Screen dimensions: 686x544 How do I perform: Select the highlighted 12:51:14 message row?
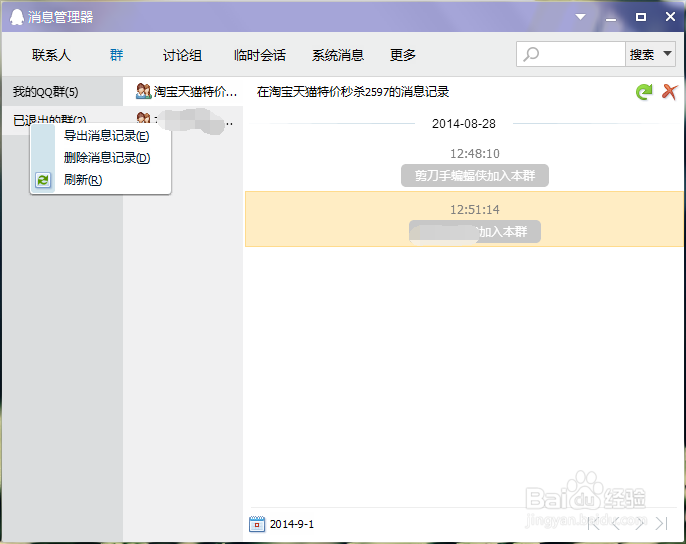pos(465,219)
